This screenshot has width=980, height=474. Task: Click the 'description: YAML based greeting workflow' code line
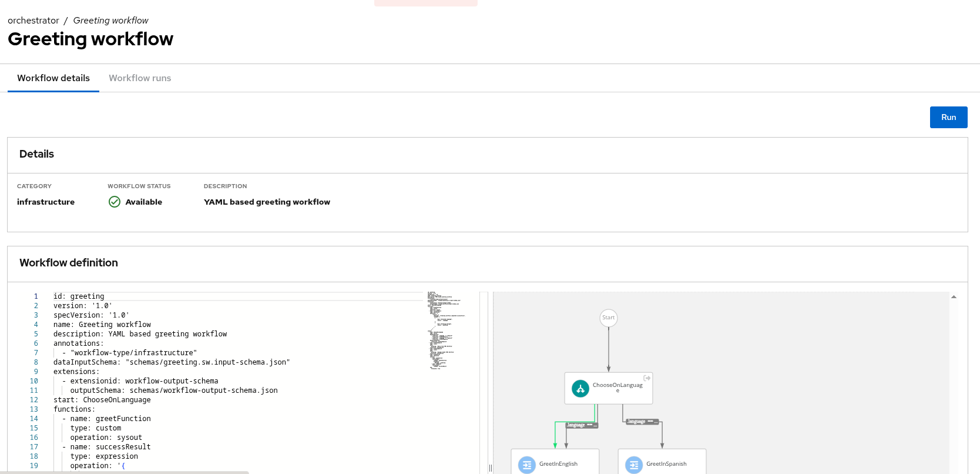[x=140, y=334]
